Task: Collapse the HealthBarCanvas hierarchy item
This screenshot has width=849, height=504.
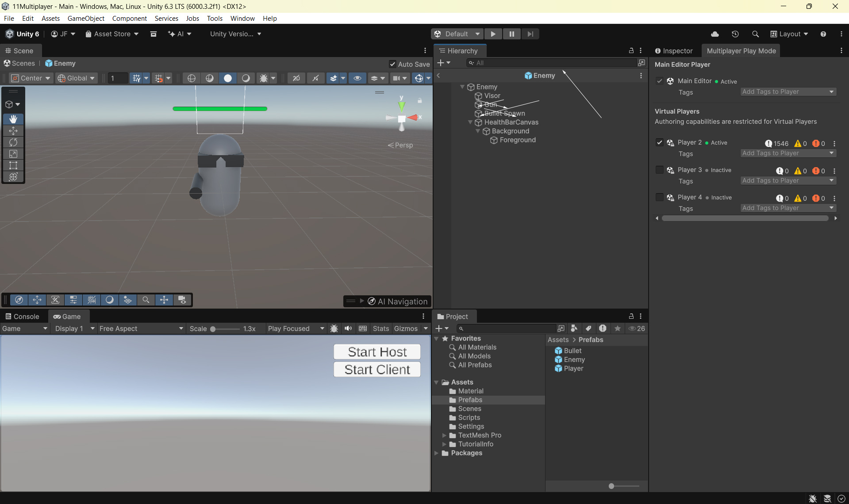Action: [x=470, y=122]
